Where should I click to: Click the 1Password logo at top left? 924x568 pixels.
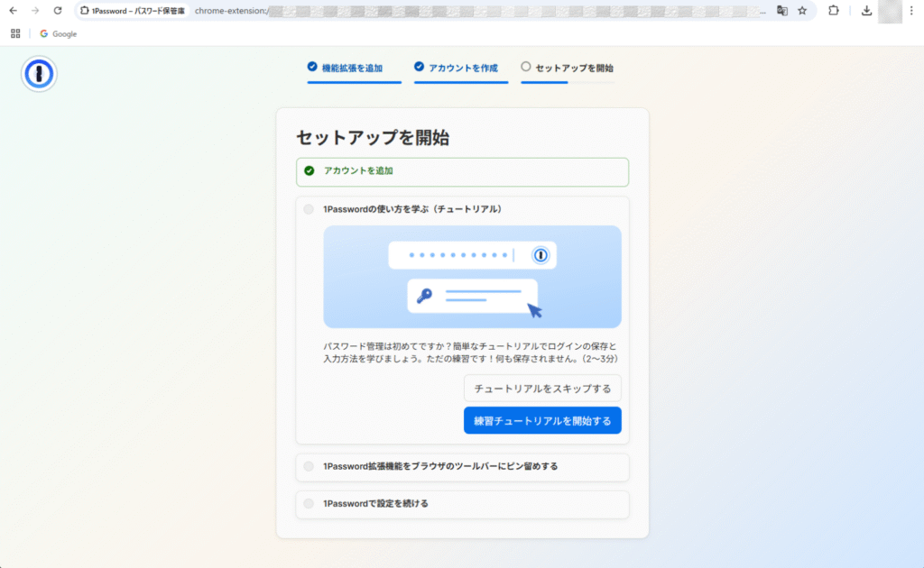(x=39, y=74)
